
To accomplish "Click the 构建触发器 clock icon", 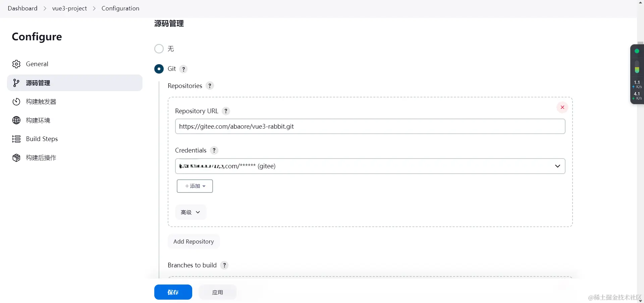I will 16,102.
